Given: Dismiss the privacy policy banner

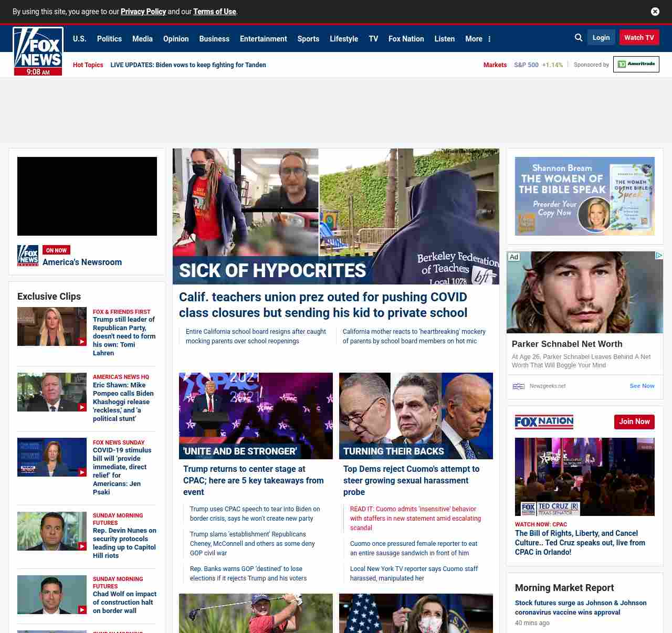Looking at the screenshot, I should [655, 12].
